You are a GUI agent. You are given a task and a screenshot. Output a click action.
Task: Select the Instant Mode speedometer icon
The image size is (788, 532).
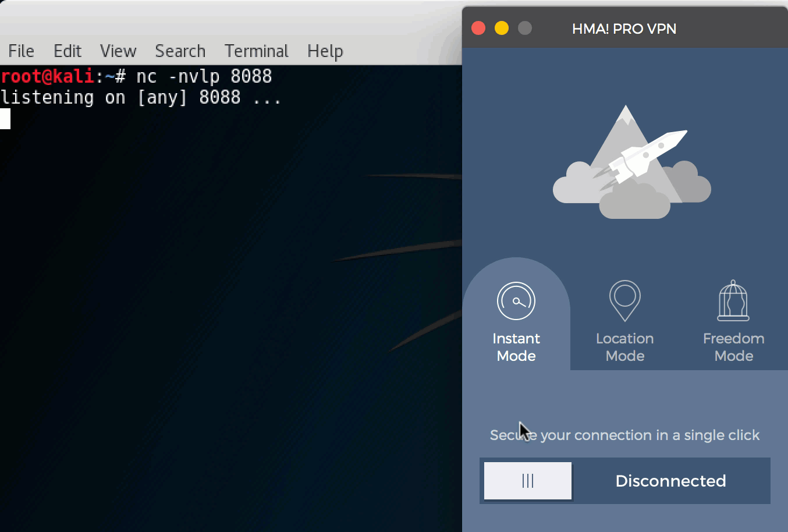click(x=516, y=301)
